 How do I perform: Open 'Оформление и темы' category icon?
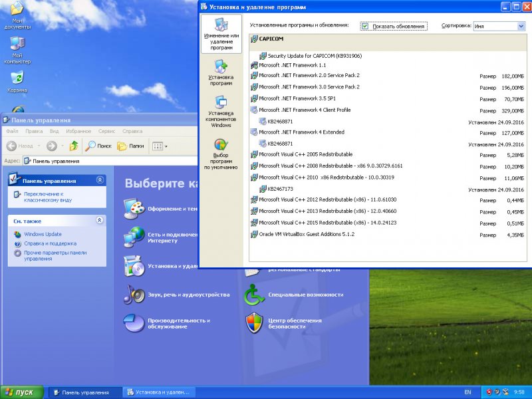click(x=134, y=209)
